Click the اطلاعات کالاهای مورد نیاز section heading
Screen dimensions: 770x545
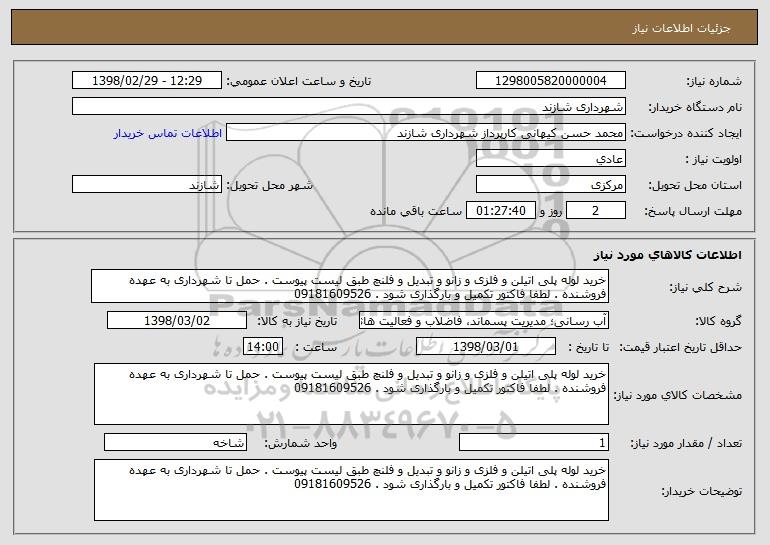(x=667, y=255)
